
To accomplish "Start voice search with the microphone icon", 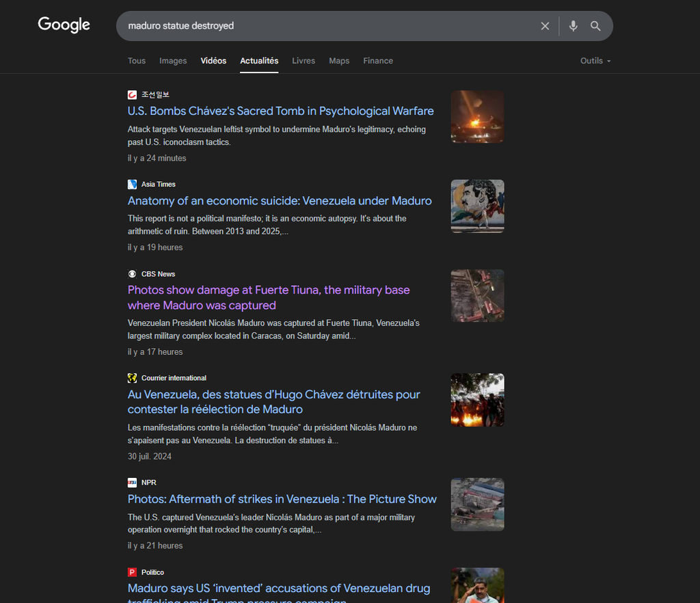I will [x=573, y=26].
